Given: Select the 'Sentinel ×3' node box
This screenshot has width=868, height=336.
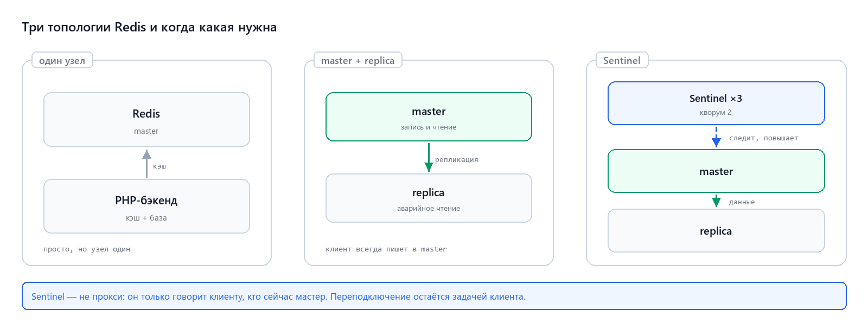Looking at the screenshot, I should coord(716,103).
